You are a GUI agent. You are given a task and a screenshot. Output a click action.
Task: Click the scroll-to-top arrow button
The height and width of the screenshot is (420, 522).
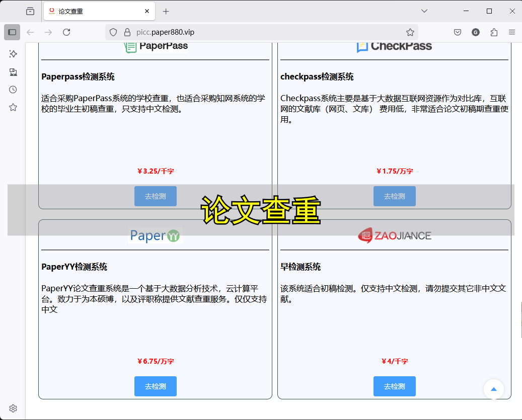(x=493, y=389)
